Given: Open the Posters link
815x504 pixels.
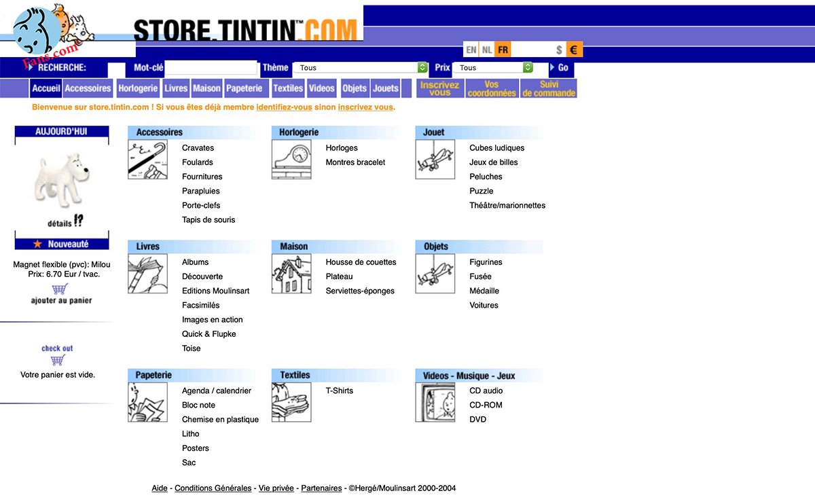Looking at the screenshot, I should [196, 448].
